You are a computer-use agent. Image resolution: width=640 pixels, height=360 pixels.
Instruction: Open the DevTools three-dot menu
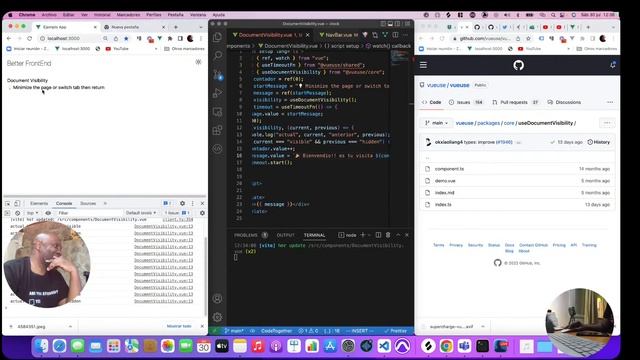coord(193,203)
